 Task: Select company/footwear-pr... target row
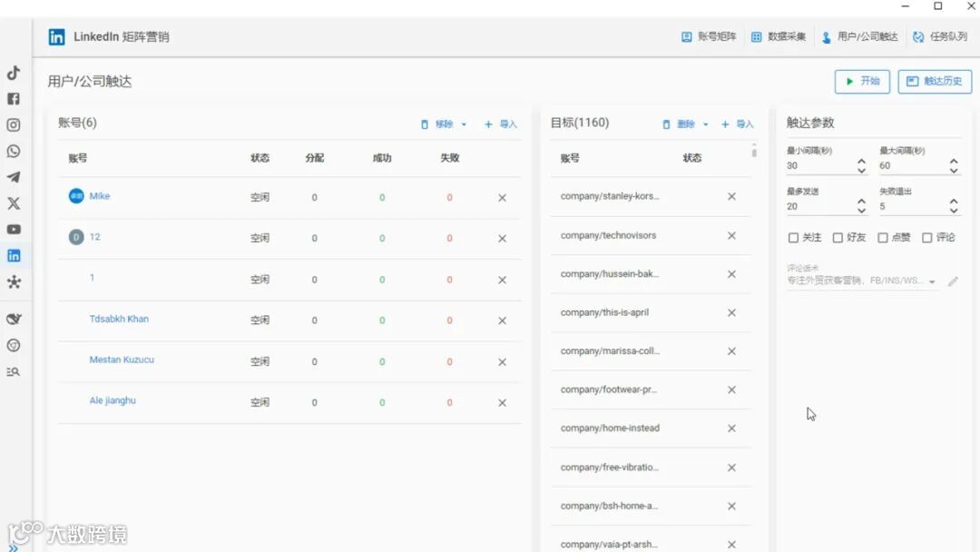(x=650, y=390)
